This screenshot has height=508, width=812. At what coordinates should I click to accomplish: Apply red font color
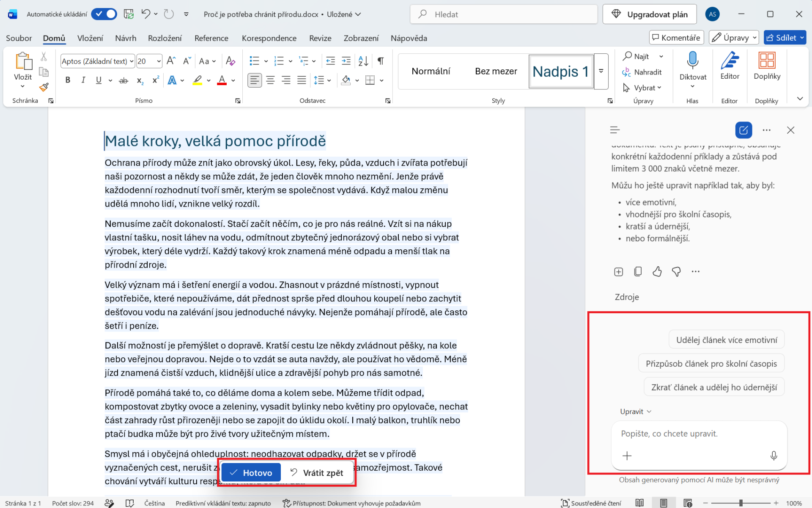tap(222, 80)
